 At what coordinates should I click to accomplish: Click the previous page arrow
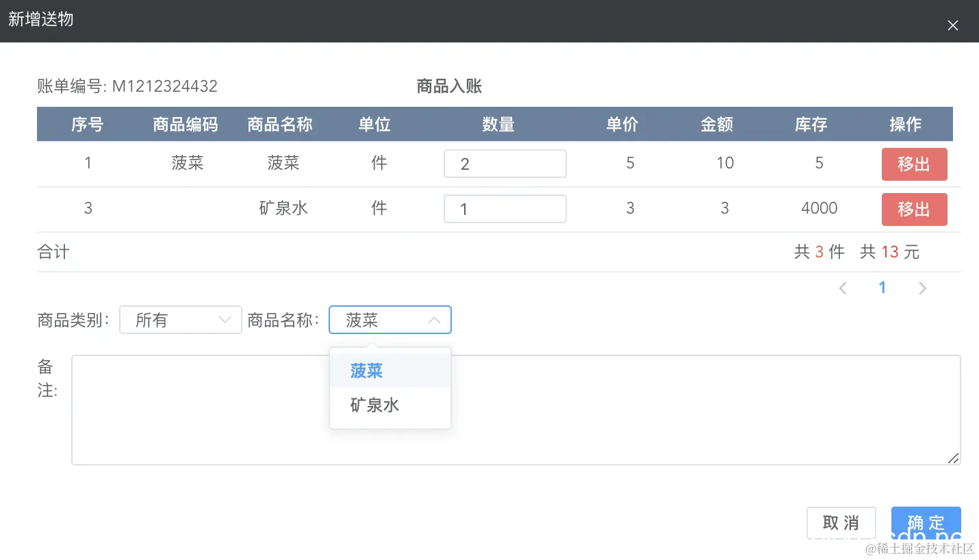[x=843, y=288]
